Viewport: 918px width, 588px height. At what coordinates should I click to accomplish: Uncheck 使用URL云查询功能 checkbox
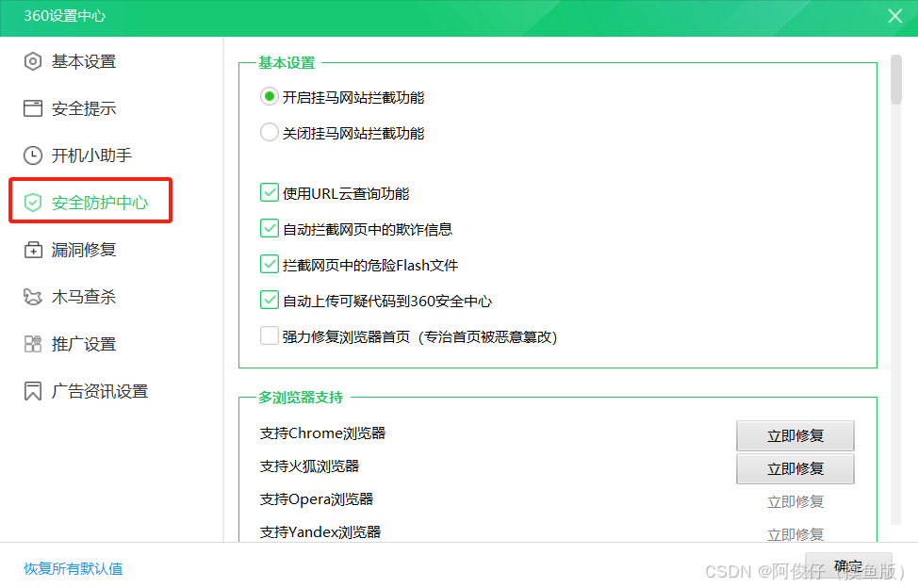tap(270, 192)
